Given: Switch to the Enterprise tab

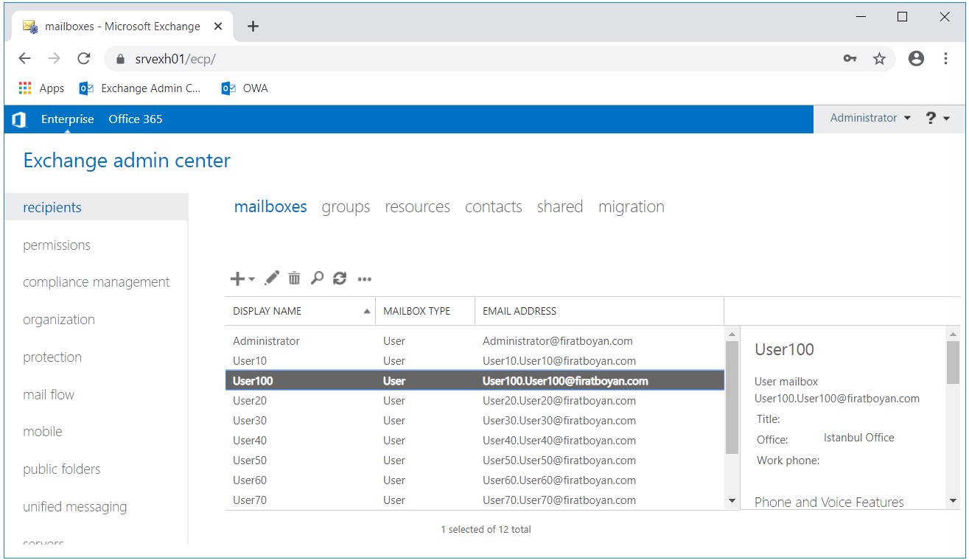Looking at the screenshot, I should pos(68,119).
